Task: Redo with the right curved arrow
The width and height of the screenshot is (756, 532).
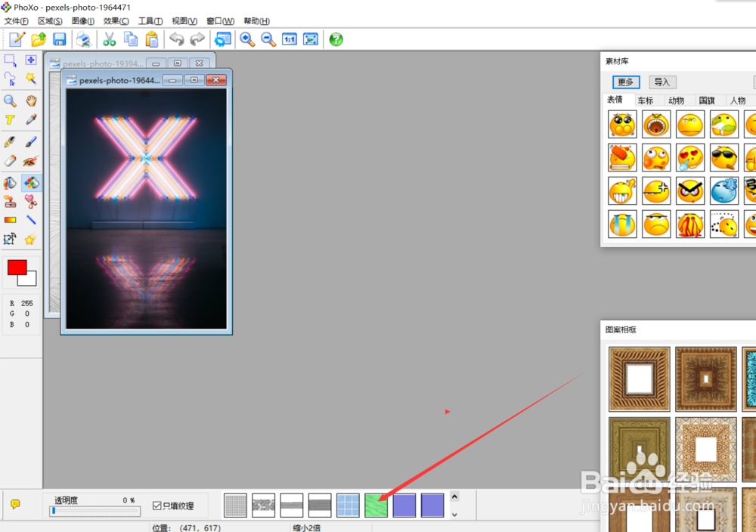Action: [x=197, y=39]
